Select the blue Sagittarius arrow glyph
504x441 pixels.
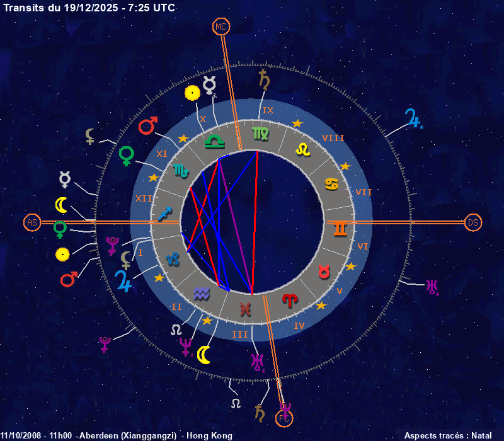(166, 214)
